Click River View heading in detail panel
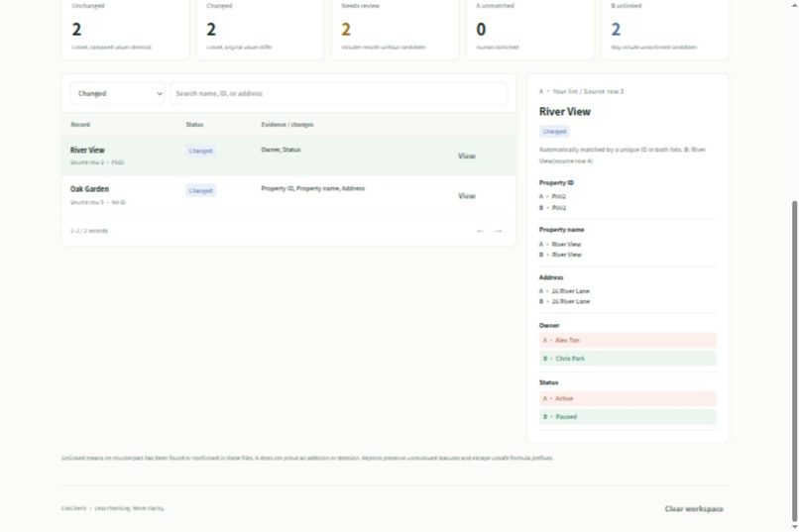Image resolution: width=799 pixels, height=532 pixels. point(565,112)
